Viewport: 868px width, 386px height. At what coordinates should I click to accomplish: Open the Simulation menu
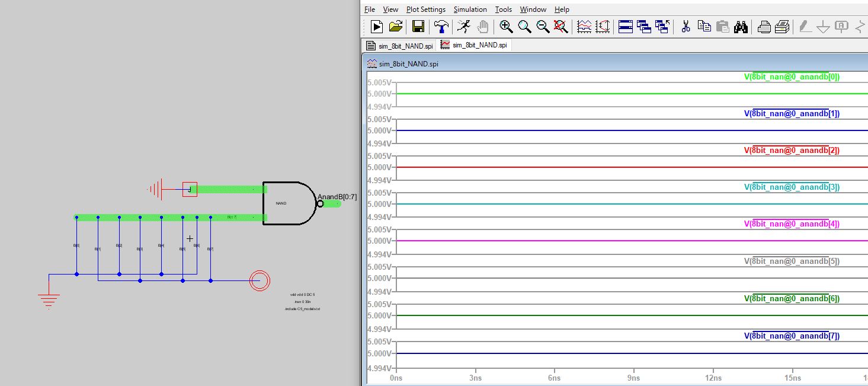(470, 9)
